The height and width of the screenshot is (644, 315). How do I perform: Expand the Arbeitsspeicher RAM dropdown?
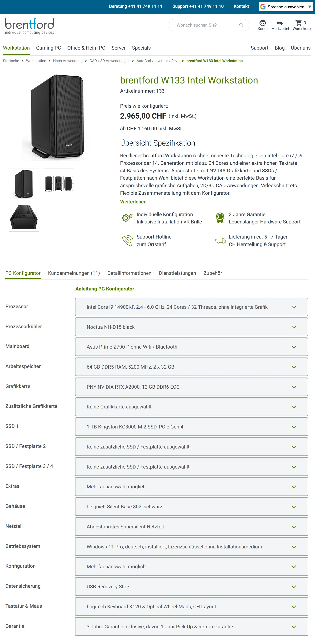coord(191,367)
